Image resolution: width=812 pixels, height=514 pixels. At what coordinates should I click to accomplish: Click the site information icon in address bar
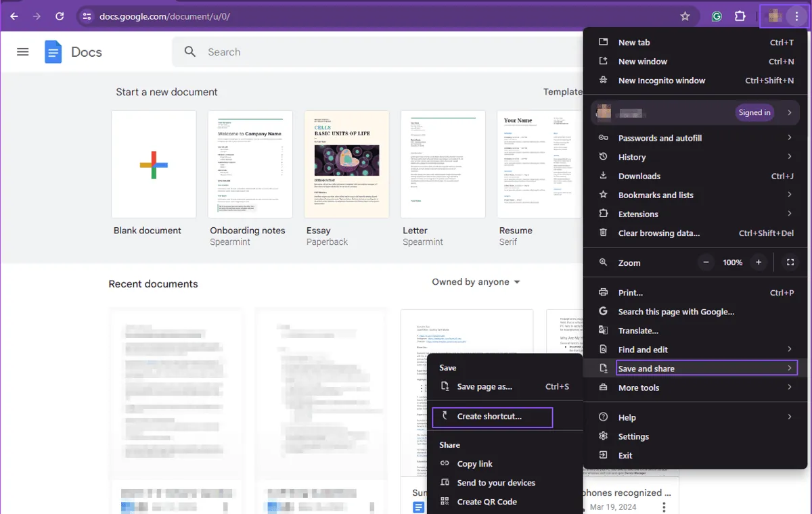(85, 16)
